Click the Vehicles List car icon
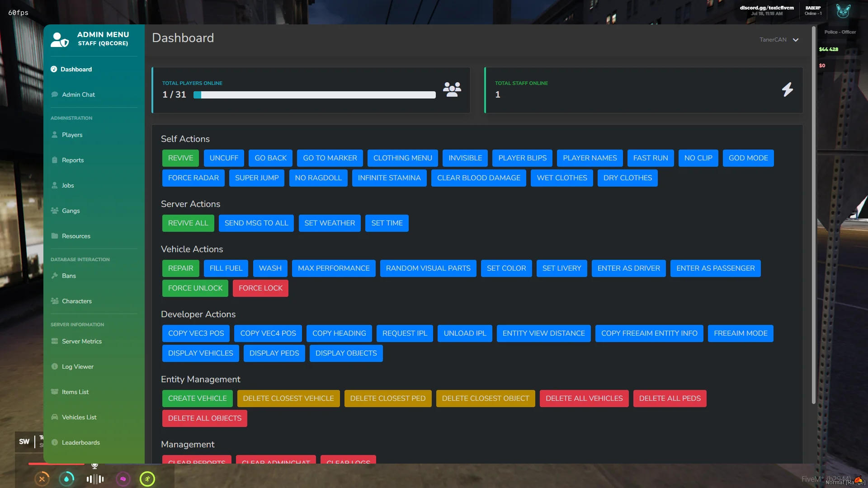Screen dimensions: 868x488 [x=55, y=417]
